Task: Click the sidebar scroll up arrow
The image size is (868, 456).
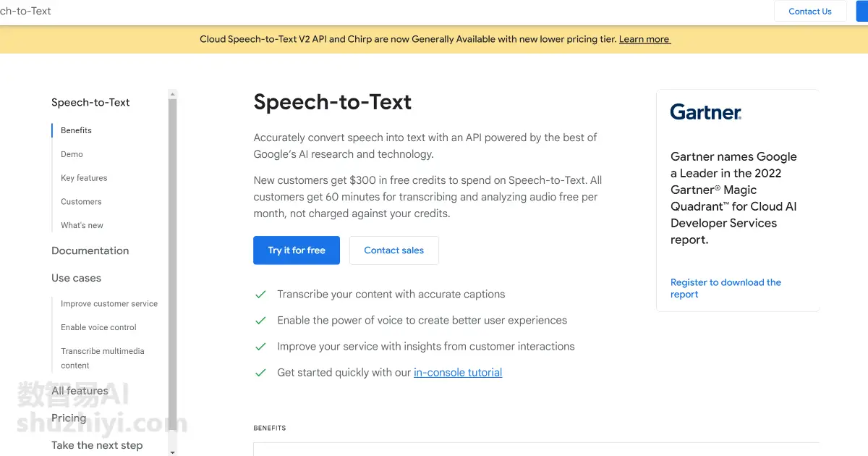Action: [x=172, y=93]
